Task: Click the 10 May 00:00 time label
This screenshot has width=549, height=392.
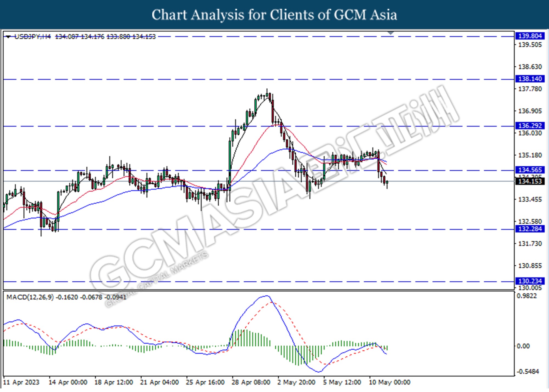Action: tap(390, 382)
